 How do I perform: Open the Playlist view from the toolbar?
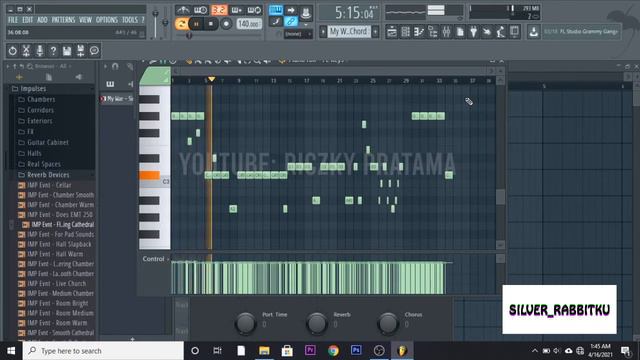[x=391, y=32]
